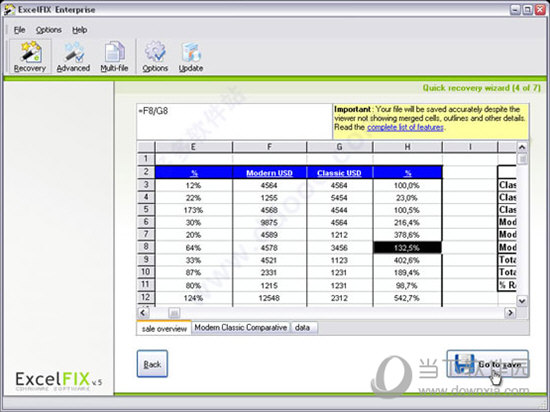Viewport: 550px width, 412px height.
Task: Click the horizontal scrollbar left arrow
Action: point(143,312)
